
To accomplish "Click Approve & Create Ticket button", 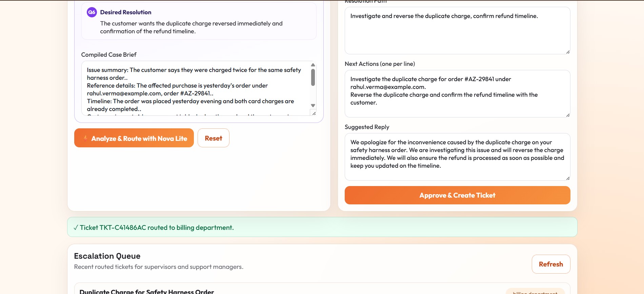I will coord(457,195).
